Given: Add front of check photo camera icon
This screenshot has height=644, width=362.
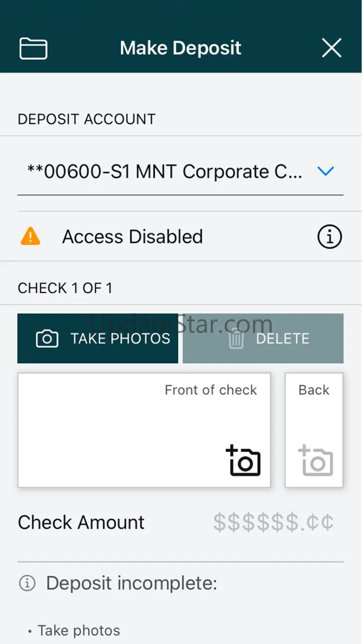Looking at the screenshot, I should [x=243, y=461].
